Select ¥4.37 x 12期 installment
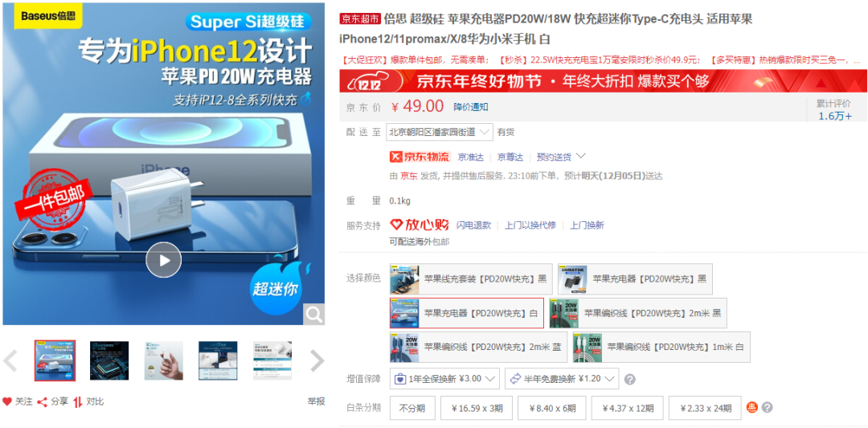Screen dimensions: 868x428 627,408
